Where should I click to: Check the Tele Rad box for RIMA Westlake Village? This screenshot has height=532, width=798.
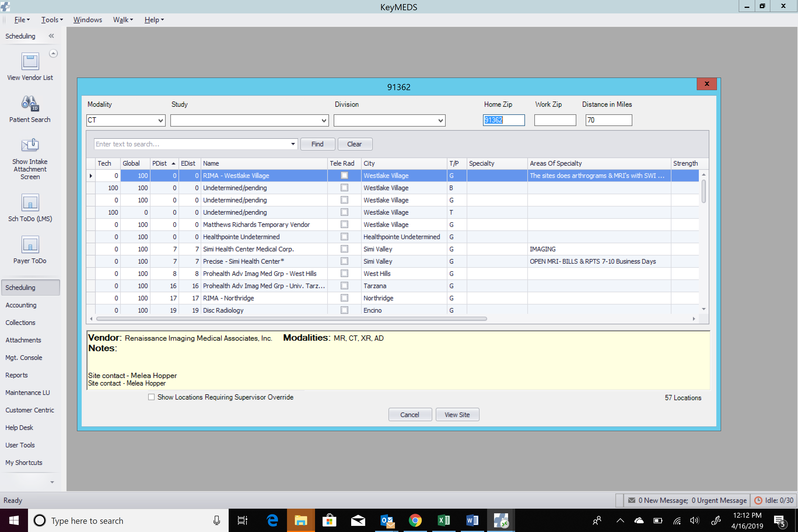click(x=344, y=175)
